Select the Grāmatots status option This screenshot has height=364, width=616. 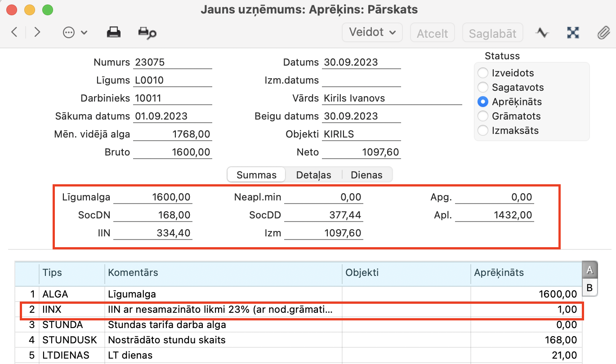(x=483, y=116)
